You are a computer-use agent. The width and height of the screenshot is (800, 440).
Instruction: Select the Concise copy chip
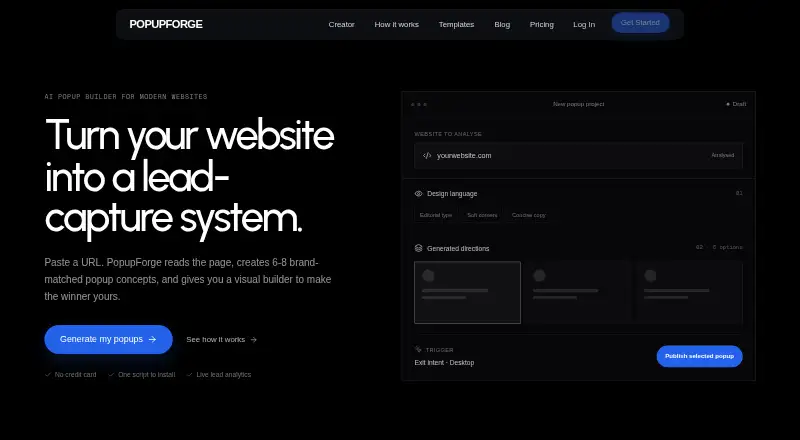[529, 215]
